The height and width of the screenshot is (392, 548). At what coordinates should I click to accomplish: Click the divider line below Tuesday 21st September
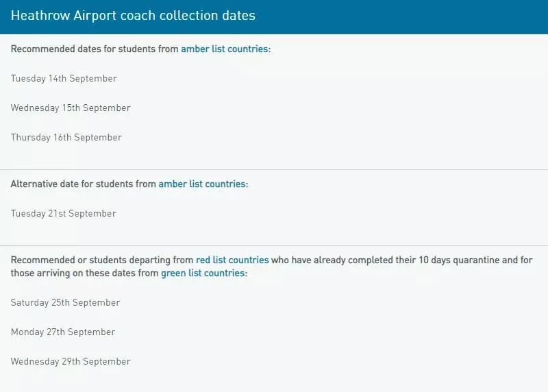274,245
